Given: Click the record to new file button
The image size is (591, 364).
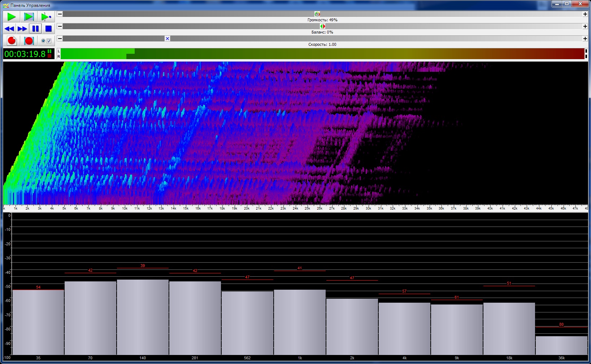Looking at the screenshot, I should (12, 41).
